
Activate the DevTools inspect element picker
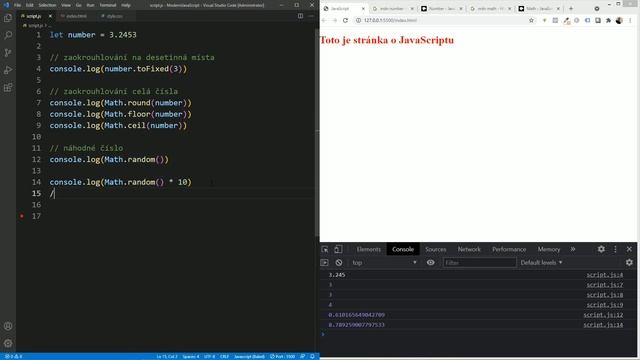(x=325, y=249)
